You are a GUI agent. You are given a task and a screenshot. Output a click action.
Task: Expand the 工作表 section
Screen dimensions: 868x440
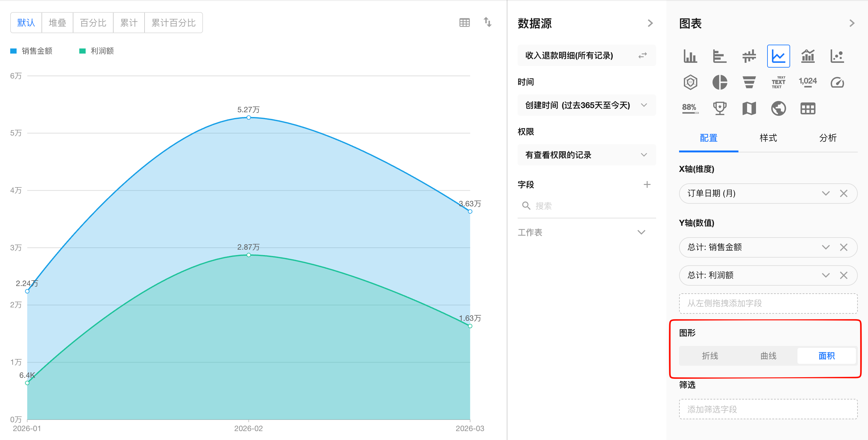[641, 232]
